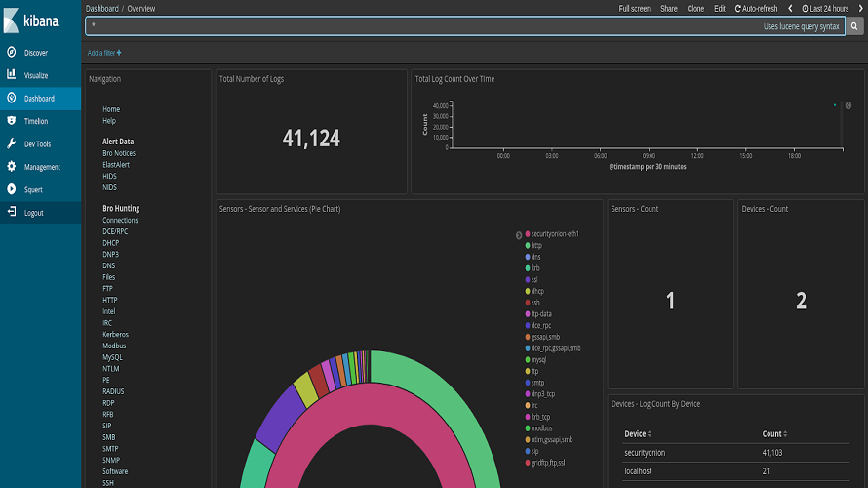This screenshot has width=868, height=488.
Task: Open the Visualize bar chart icon
Action: pyautogui.click(x=11, y=75)
